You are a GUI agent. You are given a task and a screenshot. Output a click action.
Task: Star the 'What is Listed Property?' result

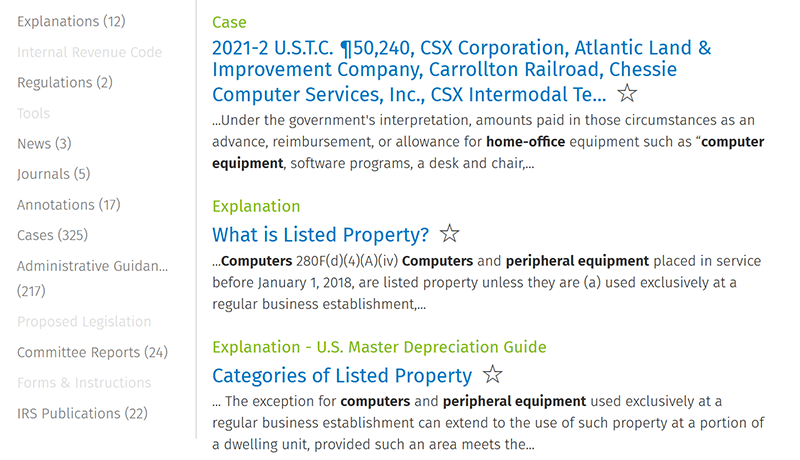(x=450, y=234)
